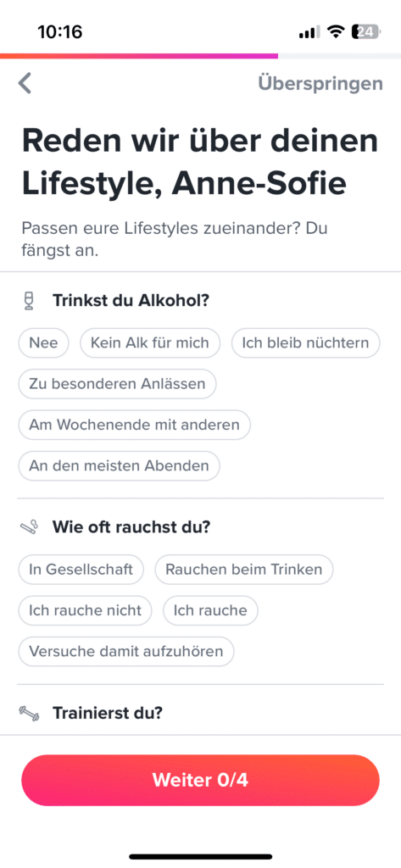
Task: Click the cigarette icon beside Wie oft rauchst du
Action: click(30, 527)
